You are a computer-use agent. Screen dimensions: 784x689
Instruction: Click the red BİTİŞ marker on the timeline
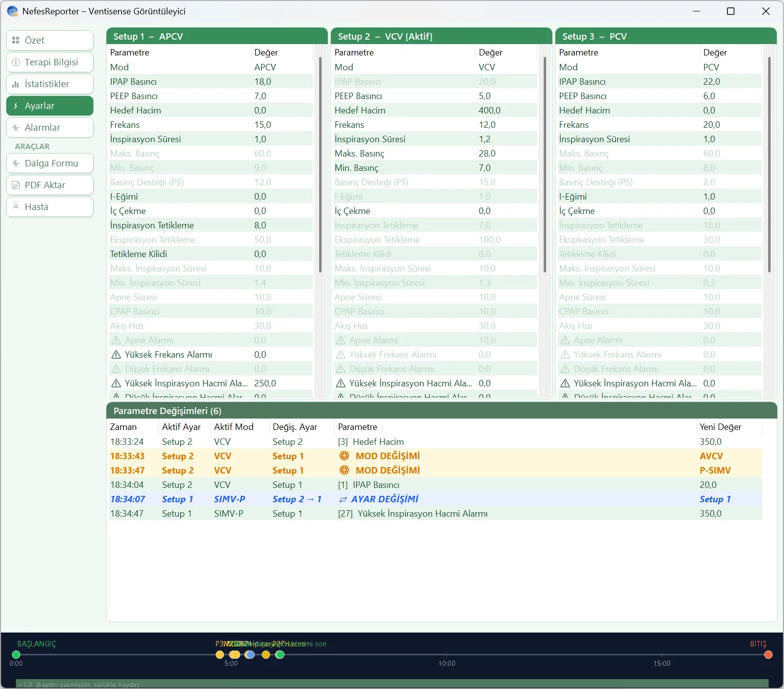tap(768, 655)
